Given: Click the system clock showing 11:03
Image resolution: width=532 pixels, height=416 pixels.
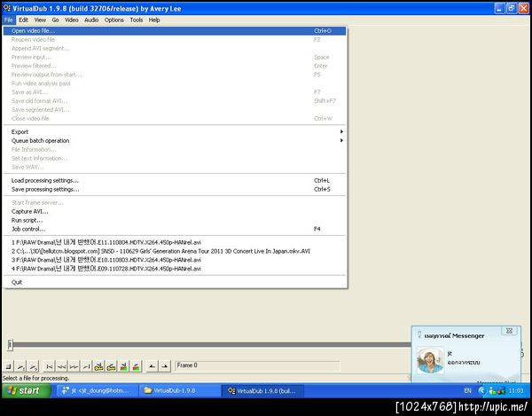Looking at the screenshot, I should pyautogui.click(x=515, y=391).
